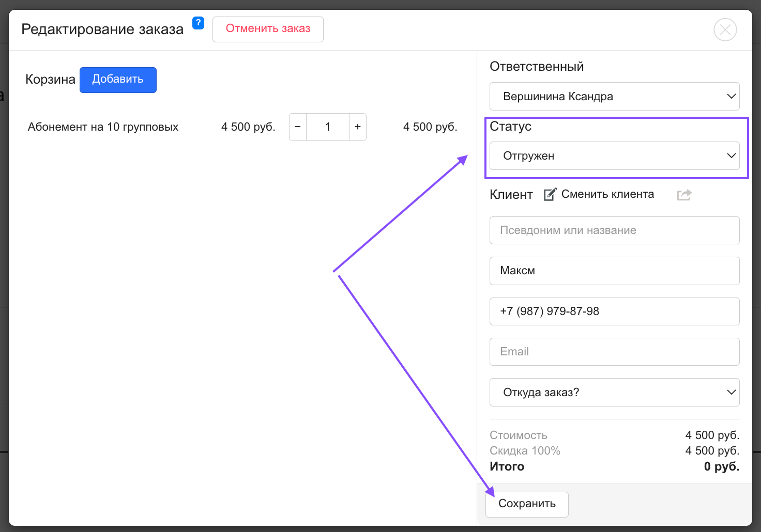Click the edit pencil icon near Клиент
761x532 pixels.
[550, 195]
